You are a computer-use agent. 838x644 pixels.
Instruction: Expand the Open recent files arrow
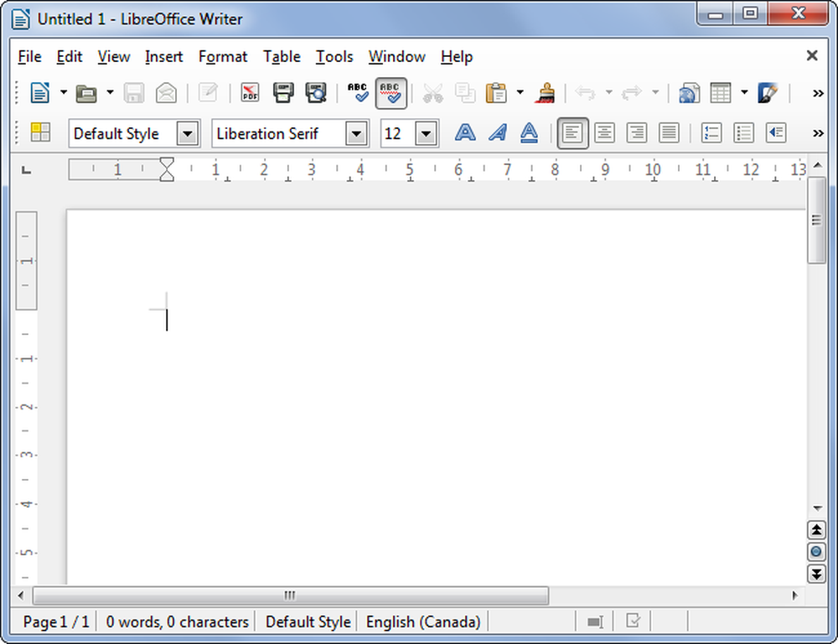point(110,92)
